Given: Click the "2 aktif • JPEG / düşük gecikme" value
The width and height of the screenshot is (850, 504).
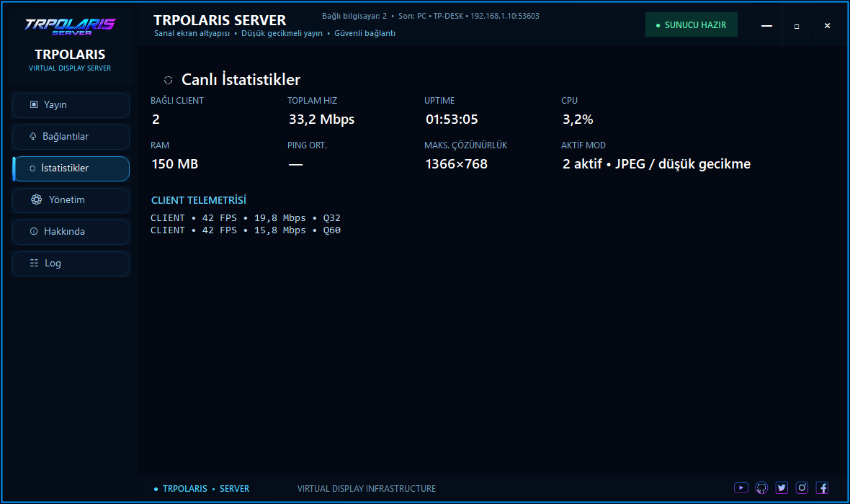Looking at the screenshot, I should [656, 163].
